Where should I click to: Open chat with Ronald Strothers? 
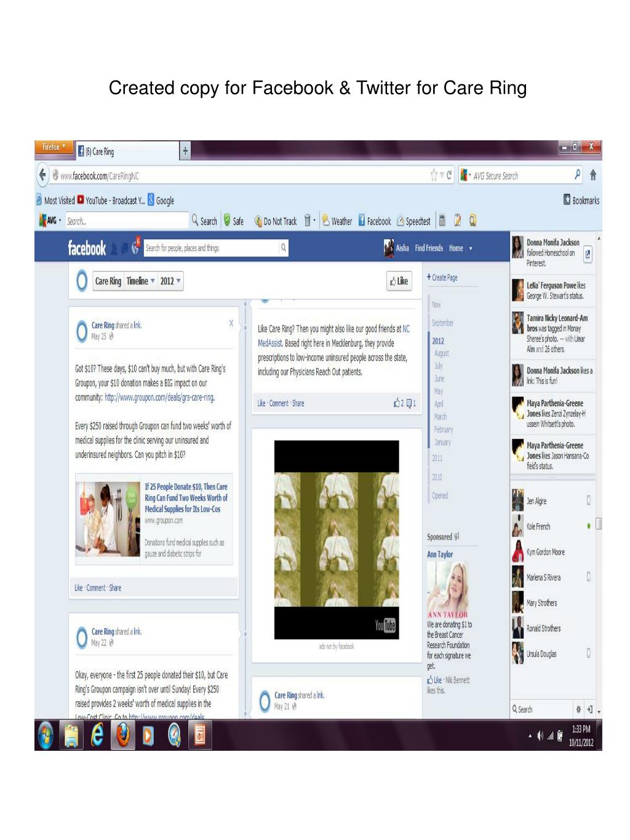tap(552, 628)
